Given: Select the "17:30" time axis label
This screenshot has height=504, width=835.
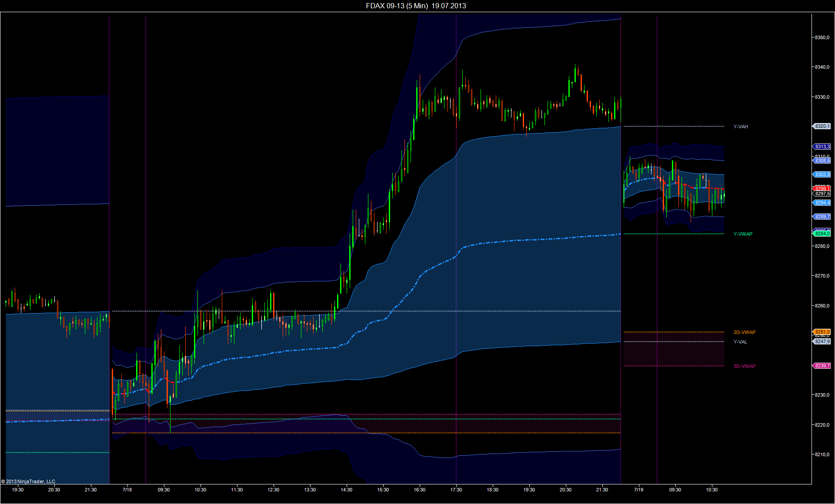Looking at the screenshot, I should click(456, 490).
